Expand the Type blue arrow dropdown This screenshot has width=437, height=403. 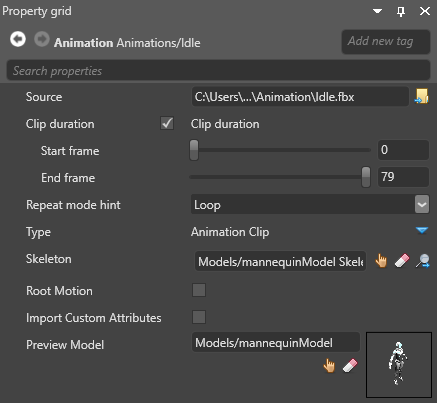click(422, 230)
